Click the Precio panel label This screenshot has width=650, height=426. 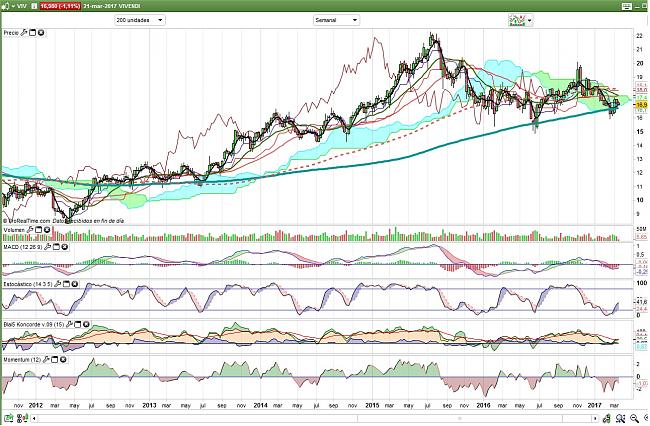pyautogui.click(x=11, y=32)
